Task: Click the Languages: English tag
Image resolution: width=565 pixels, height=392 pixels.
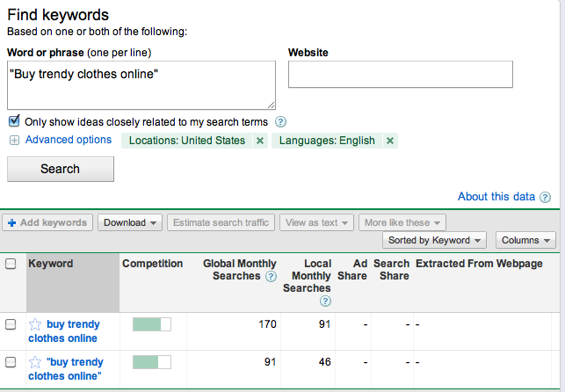Action: click(x=327, y=141)
